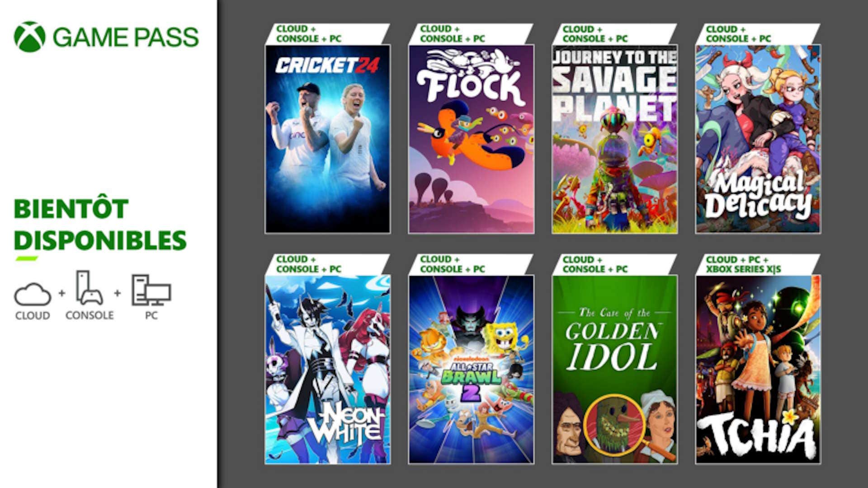
Task: Click the Game Pass title text
Action: 126,37
